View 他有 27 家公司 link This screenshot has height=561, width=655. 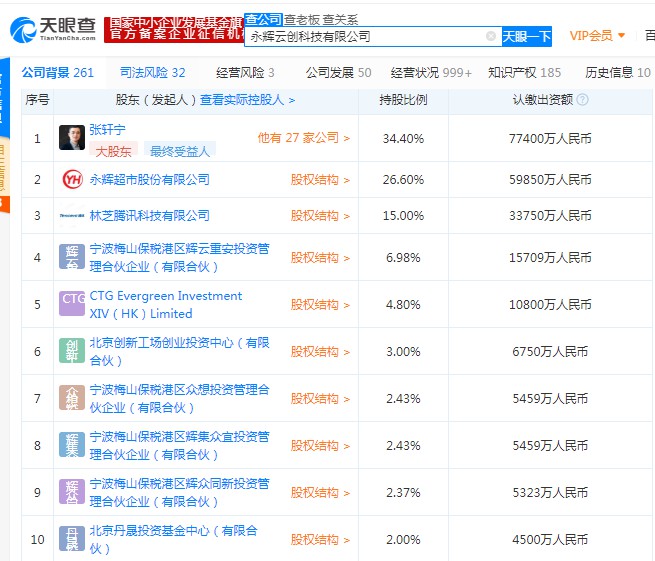tap(304, 137)
